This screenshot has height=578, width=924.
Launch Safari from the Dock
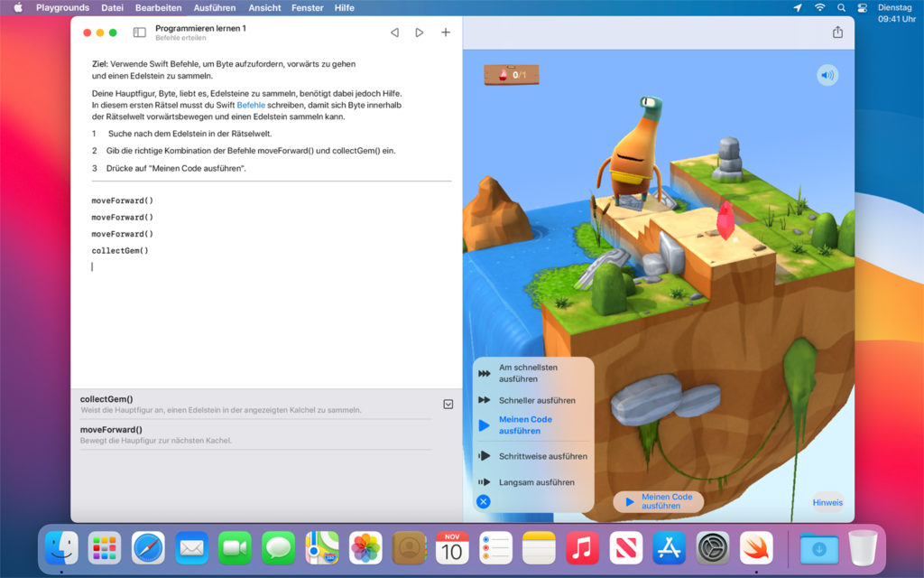148,548
